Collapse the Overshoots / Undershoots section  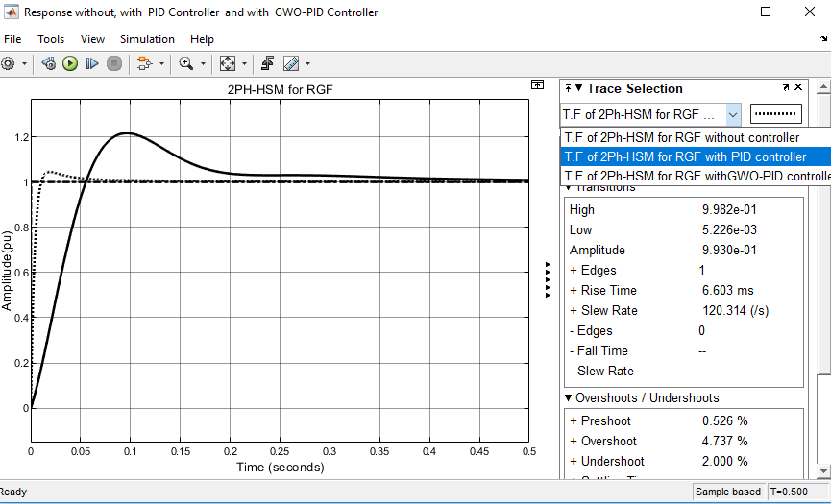tap(568, 397)
